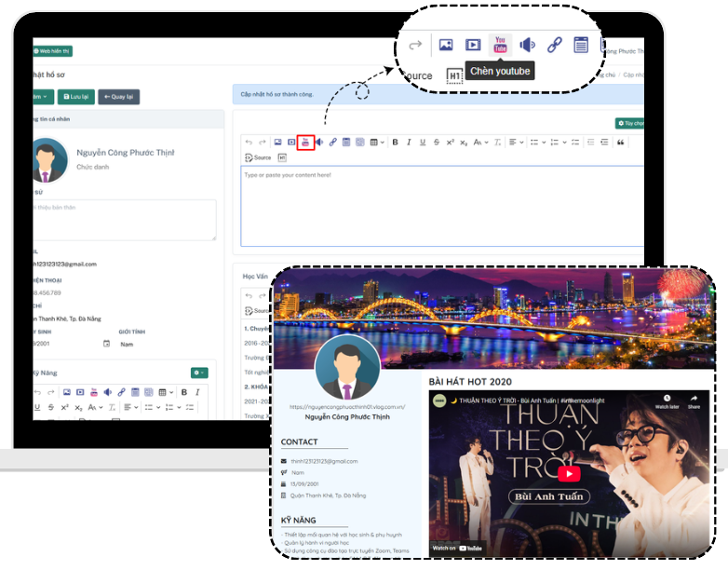Screen dimensions: 728x570
Task: Decrease indent in the main editor toolbar
Action: click(x=590, y=142)
